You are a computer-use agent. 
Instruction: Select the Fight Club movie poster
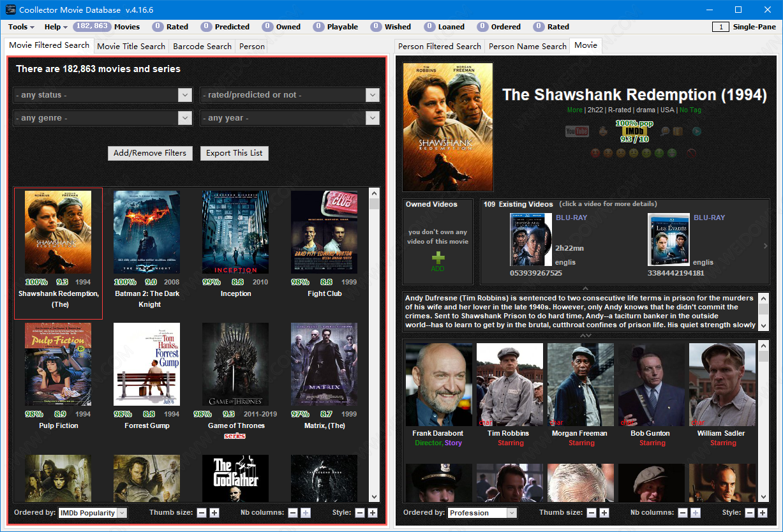(324, 232)
